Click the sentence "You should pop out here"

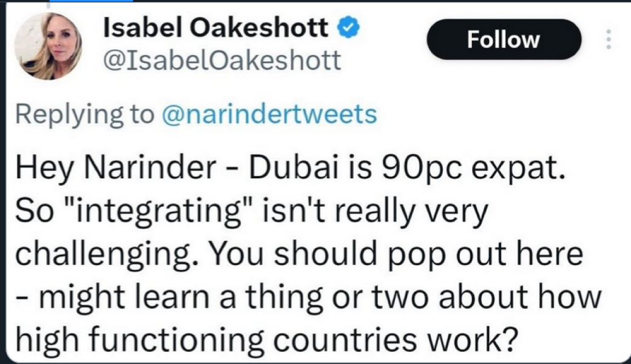[394, 255]
